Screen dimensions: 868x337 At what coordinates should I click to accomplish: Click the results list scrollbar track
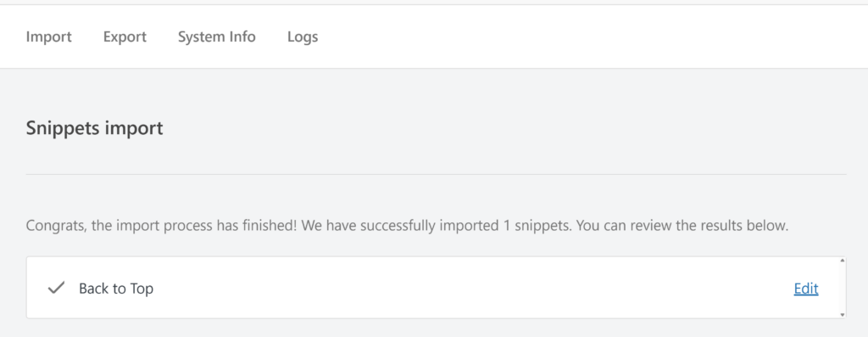tap(843, 288)
